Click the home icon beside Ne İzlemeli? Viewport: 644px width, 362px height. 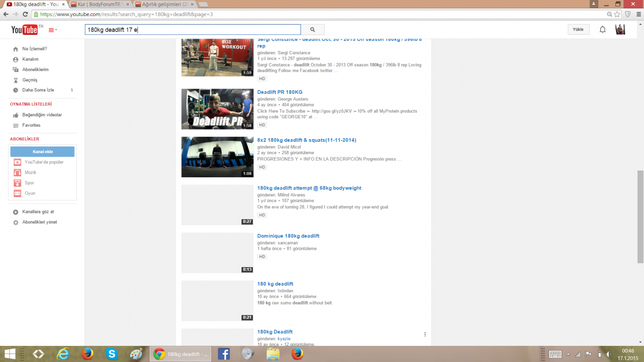pos(16,49)
